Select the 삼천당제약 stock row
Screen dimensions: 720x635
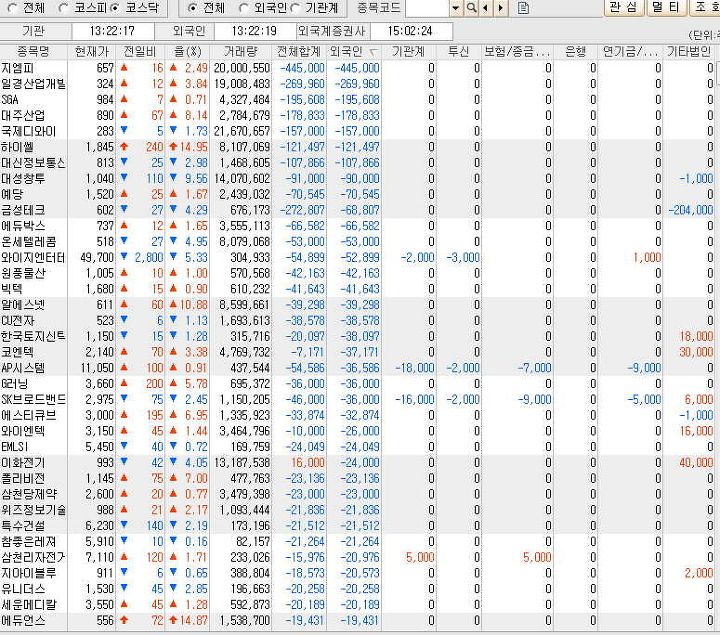click(357, 495)
